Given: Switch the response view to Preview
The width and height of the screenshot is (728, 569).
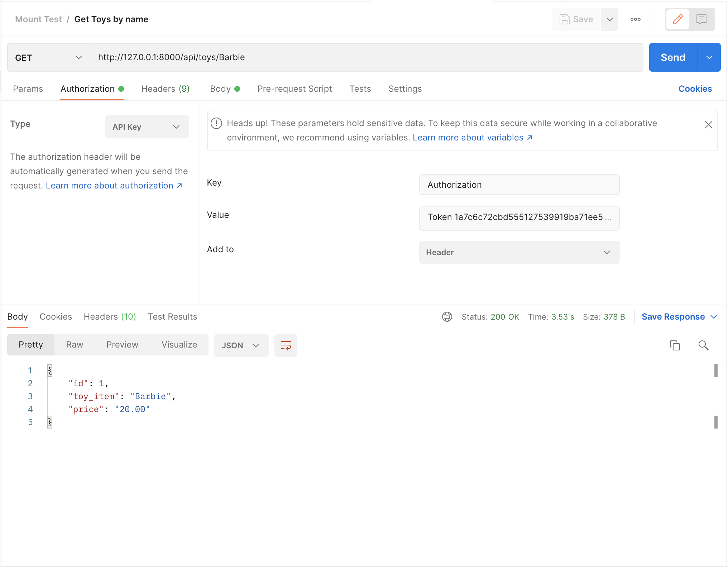Looking at the screenshot, I should [122, 345].
